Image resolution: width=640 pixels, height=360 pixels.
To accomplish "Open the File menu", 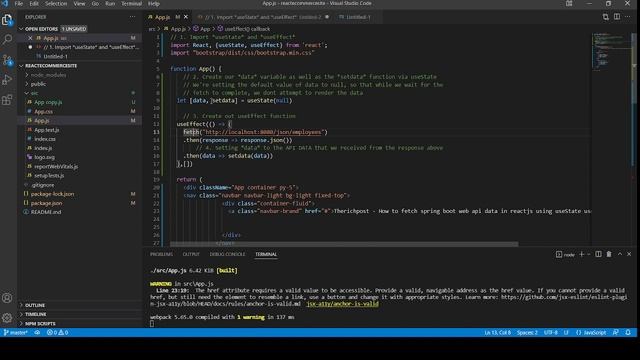I will [19, 3].
